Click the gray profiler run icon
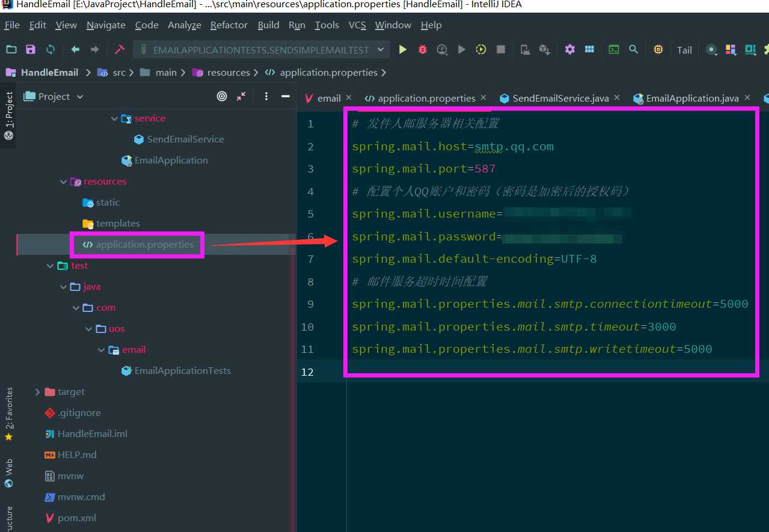769x532 pixels. coord(462,49)
